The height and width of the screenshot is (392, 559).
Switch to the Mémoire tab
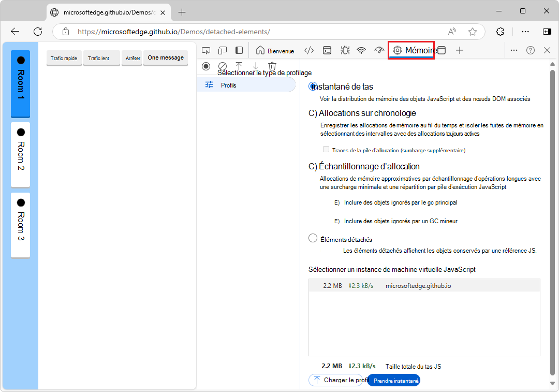[411, 50]
